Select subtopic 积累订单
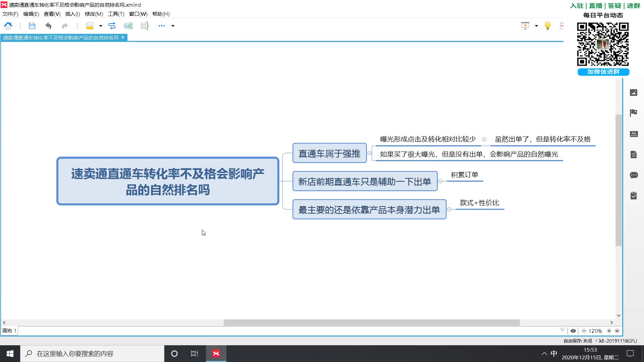Image resolution: width=644 pixels, height=362 pixels. pyautogui.click(x=465, y=175)
